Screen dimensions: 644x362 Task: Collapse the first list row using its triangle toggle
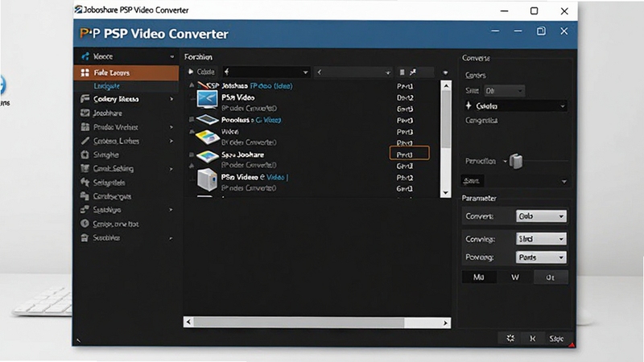(192, 85)
